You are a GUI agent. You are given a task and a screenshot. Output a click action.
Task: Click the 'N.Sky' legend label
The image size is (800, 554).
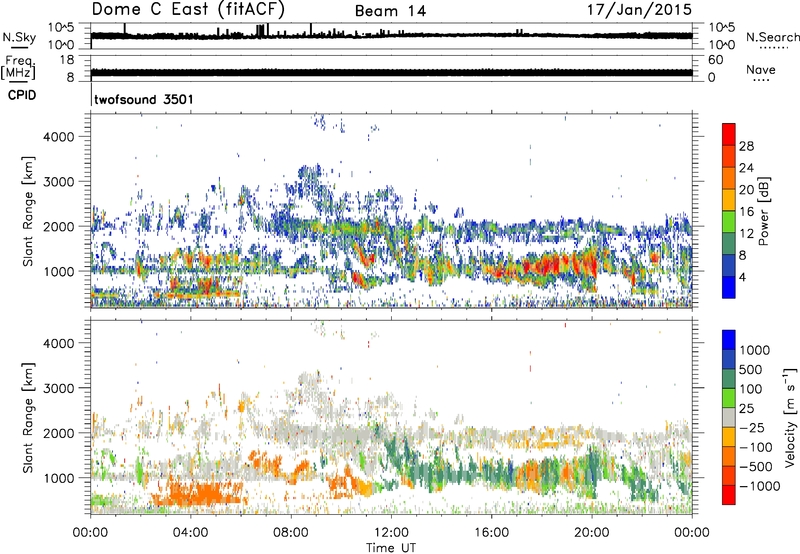click(x=19, y=37)
